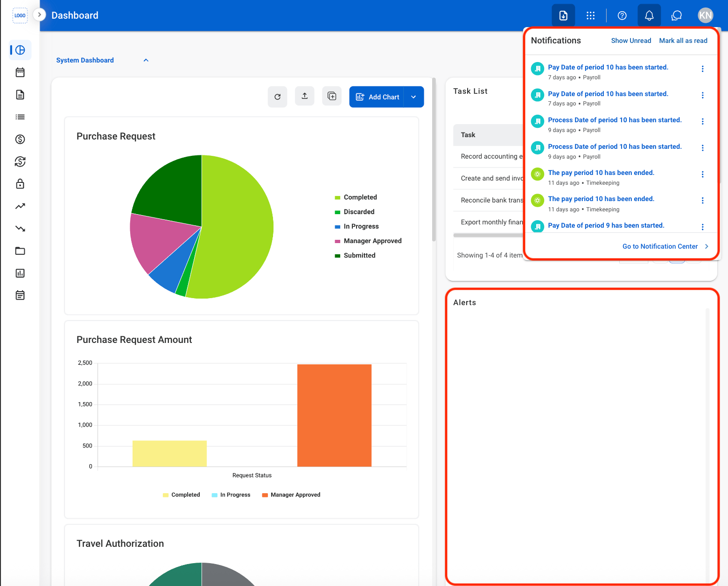The image size is (728, 586).
Task: Open the Reconcile bank task row
Action: click(488, 200)
